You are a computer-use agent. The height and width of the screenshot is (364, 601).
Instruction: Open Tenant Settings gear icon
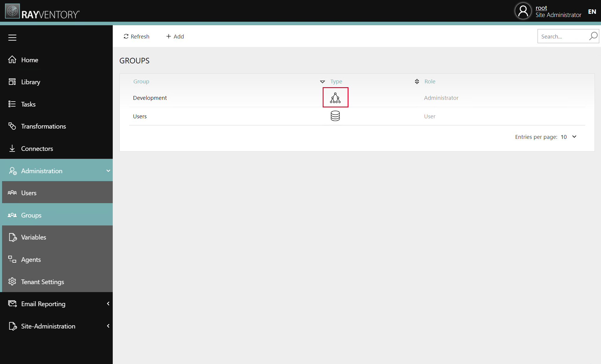click(12, 282)
